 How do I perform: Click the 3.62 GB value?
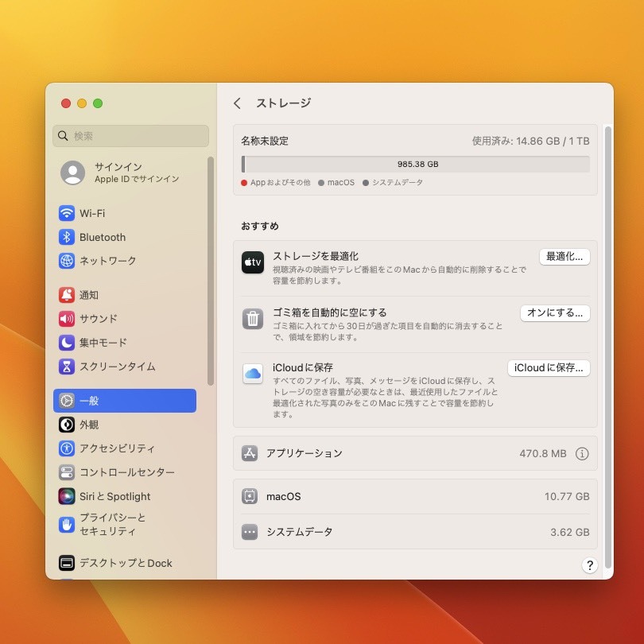coord(569,532)
